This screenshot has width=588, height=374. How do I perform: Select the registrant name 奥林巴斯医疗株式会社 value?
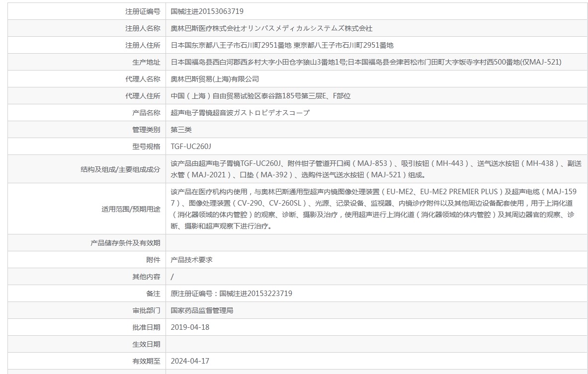point(271,28)
